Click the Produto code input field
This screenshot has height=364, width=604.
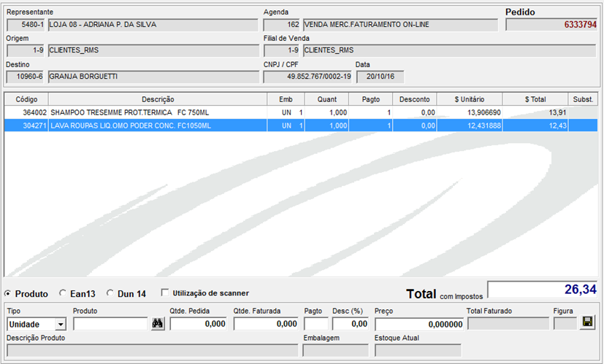tap(110, 324)
